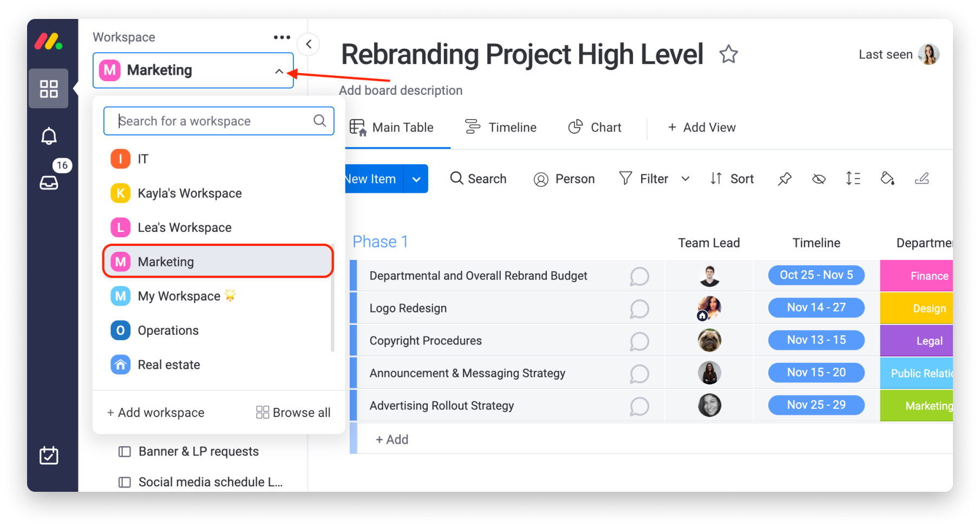Open the workspaces grid icon in sidebar
This screenshot has width=980, height=527.
(49, 89)
